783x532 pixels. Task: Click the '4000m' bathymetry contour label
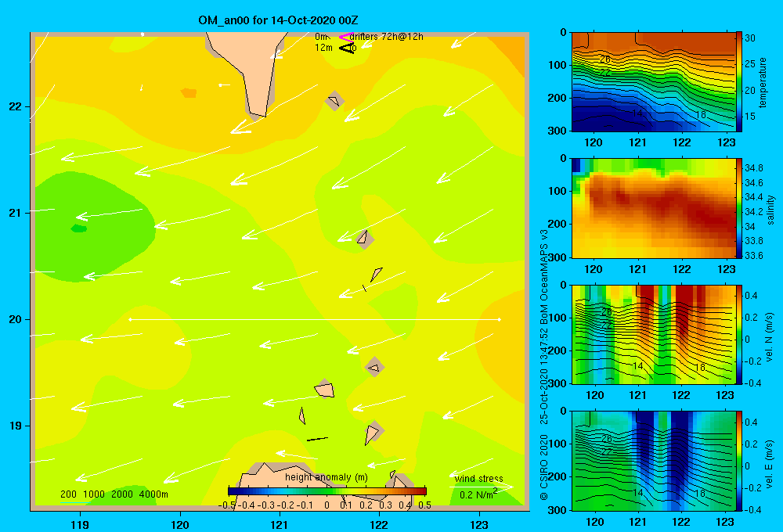tap(153, 494)
